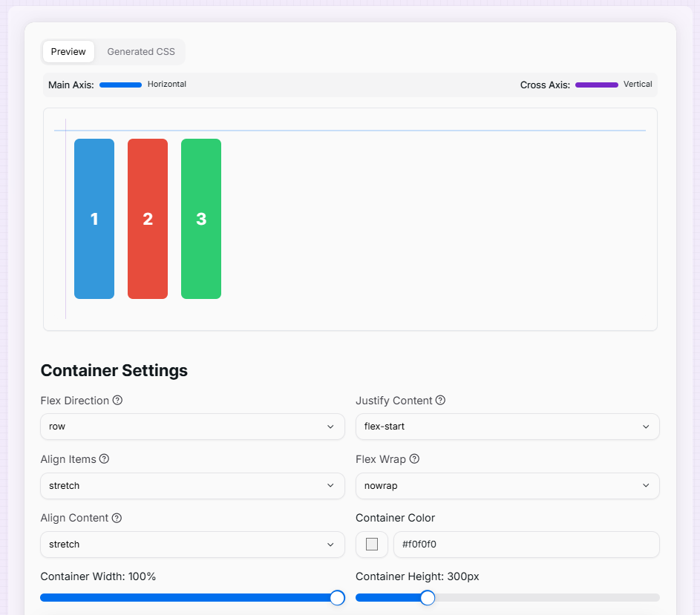This screenshot has height=615, width=700.
Task: Open the Justify Content dropdown
Action: point(507,427)
